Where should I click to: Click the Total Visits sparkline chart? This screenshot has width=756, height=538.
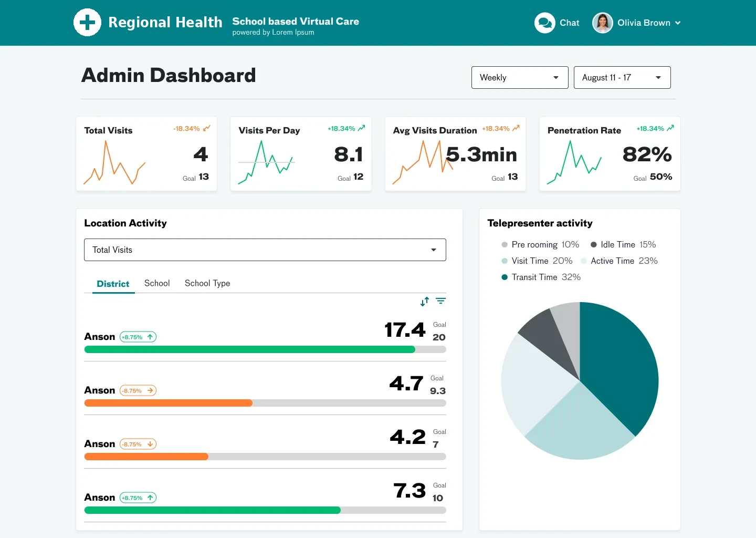pyautogui.click(x=114, y=163)
